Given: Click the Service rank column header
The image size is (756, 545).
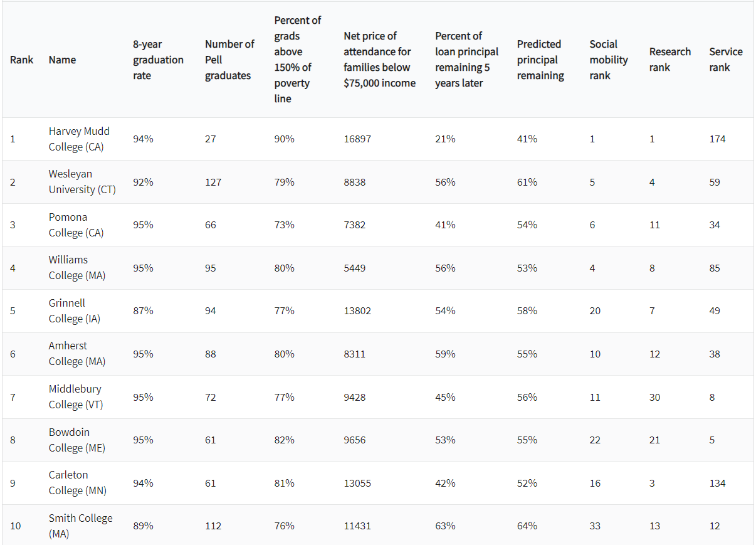Looking at the screenshot, I should point(726,60).
